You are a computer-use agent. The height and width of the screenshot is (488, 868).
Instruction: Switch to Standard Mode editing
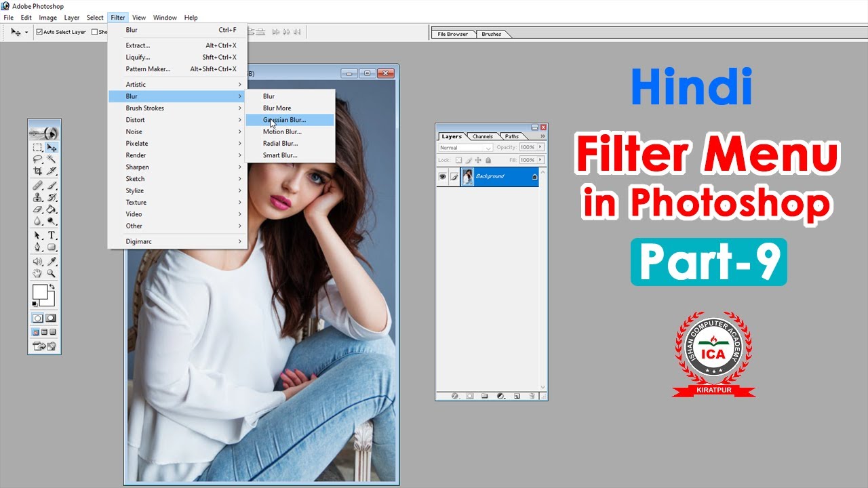[37, 318]
